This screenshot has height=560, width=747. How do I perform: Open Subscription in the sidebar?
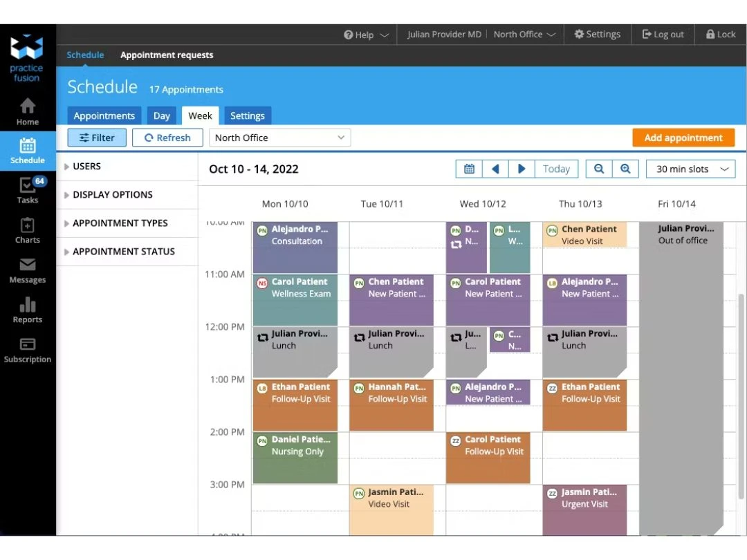pyautogui.click(x=28, y=351)
